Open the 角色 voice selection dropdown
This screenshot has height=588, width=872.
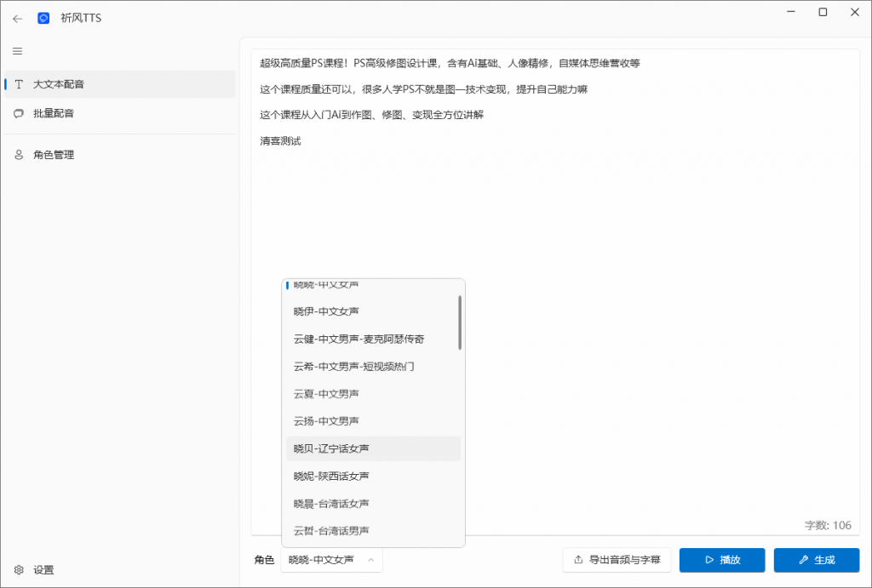(332, 561)
